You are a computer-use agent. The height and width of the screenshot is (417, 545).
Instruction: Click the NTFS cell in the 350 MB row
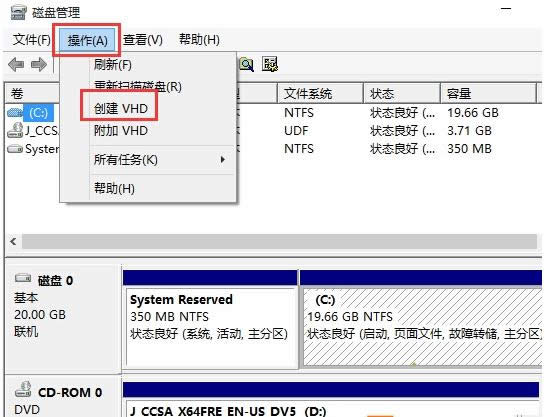coord(299,149)
